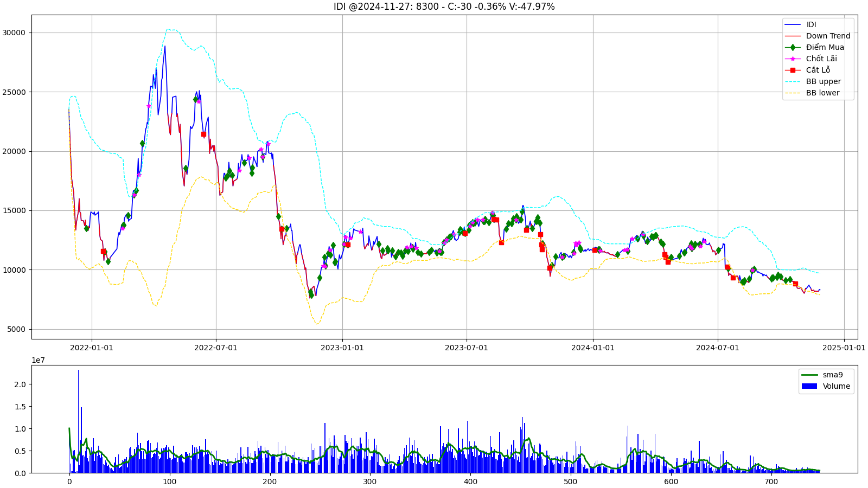The width and height of the screenshot is (868, 488).
Task: Click the Volume legend entry
Action: 826,386
